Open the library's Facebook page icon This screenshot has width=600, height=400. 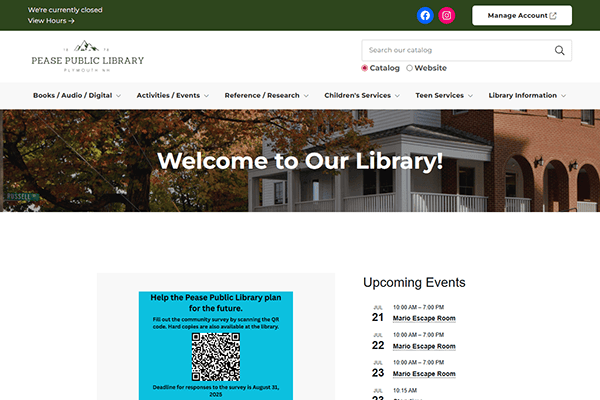coord(425,16)
